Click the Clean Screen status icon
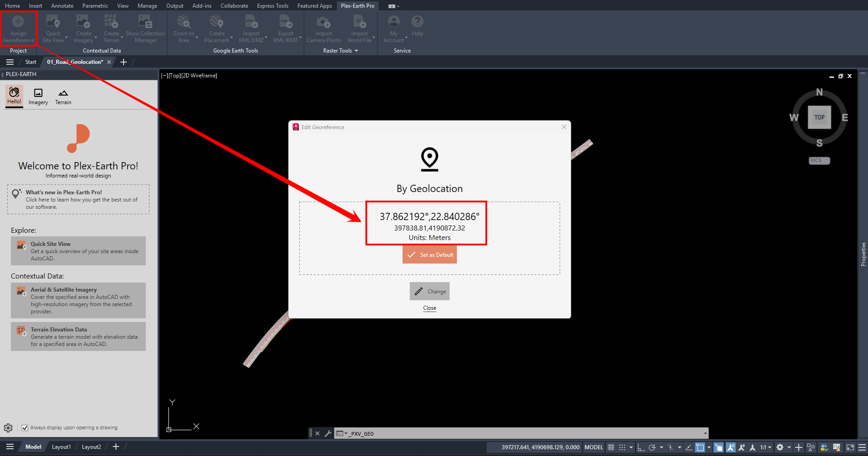Viewport: 868px width, 456px height. pyautogui.click(x=850, y=447)
